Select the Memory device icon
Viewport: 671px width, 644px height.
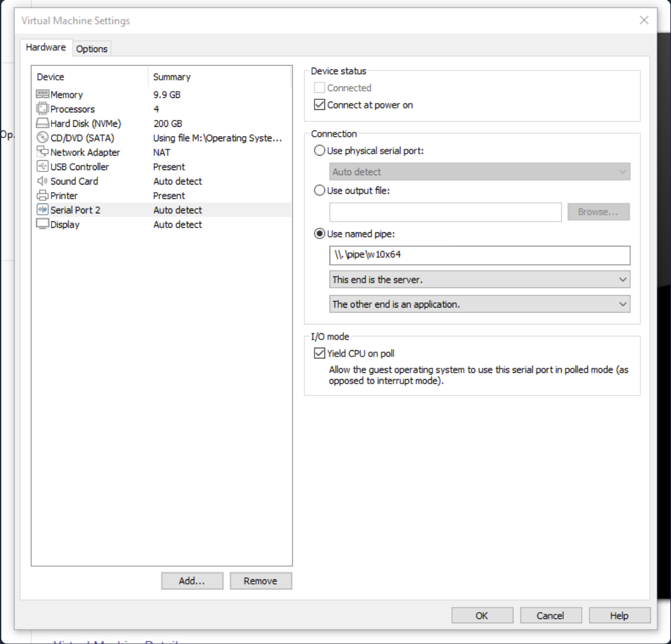tap(43, 95)
